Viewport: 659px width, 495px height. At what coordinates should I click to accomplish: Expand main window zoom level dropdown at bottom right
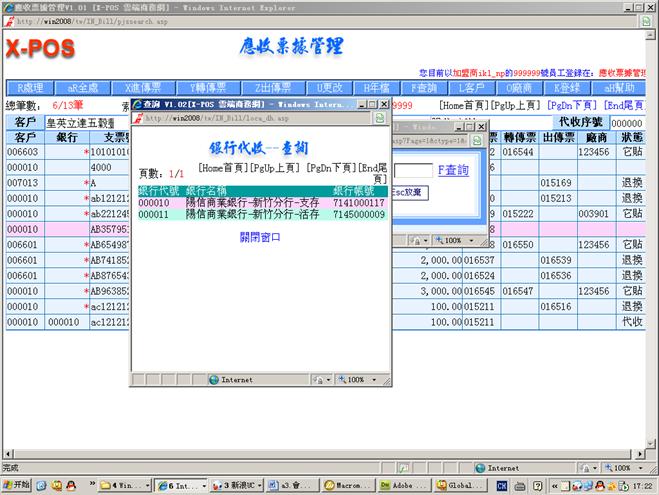[628, 467]
